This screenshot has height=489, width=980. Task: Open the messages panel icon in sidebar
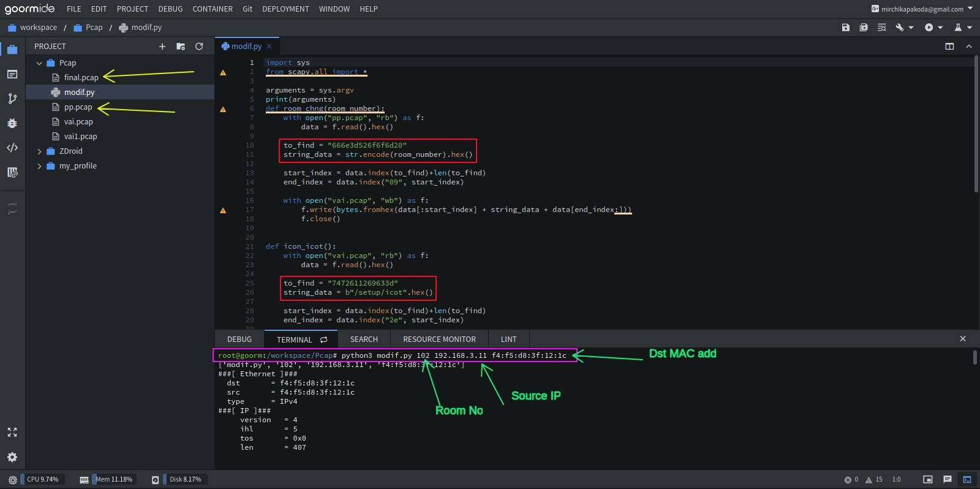click(x=12, y=74)
